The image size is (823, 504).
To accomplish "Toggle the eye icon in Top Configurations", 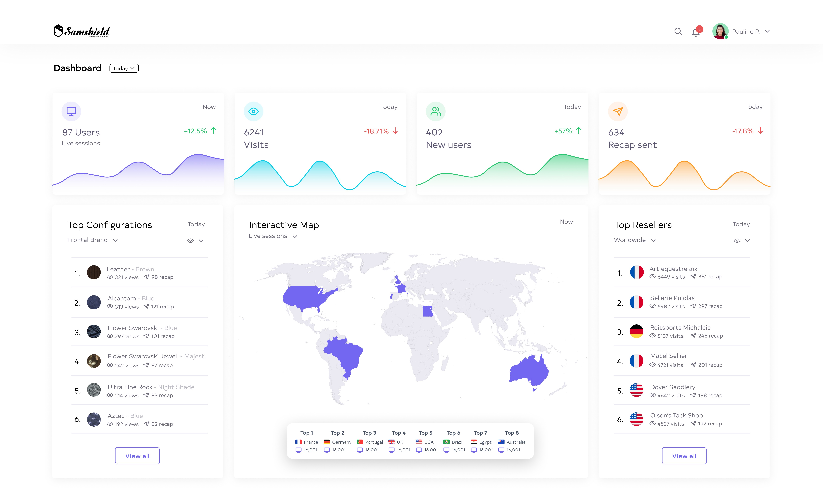I will [x=190, y=240].
